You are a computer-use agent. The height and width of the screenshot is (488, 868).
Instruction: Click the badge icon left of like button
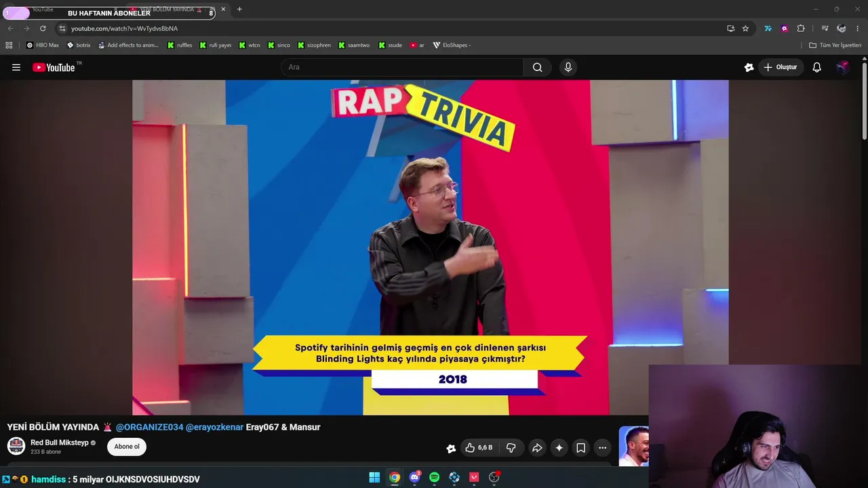click(x=451, y=448)
